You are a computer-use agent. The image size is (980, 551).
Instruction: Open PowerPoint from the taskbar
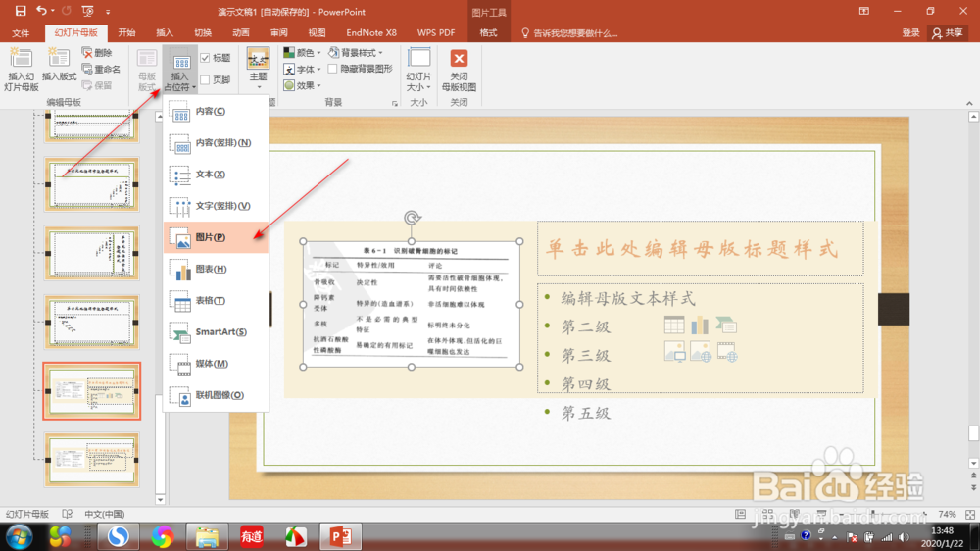click(x=341, y=536)
